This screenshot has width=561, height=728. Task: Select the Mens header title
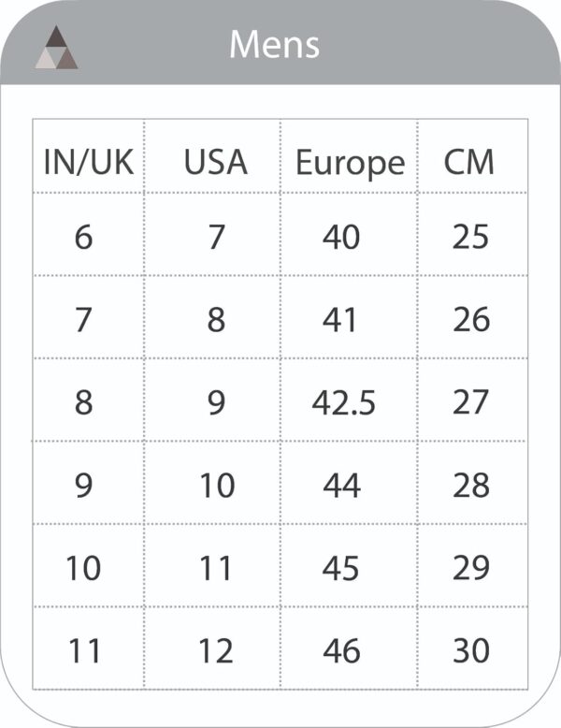[x=274, y=45]
